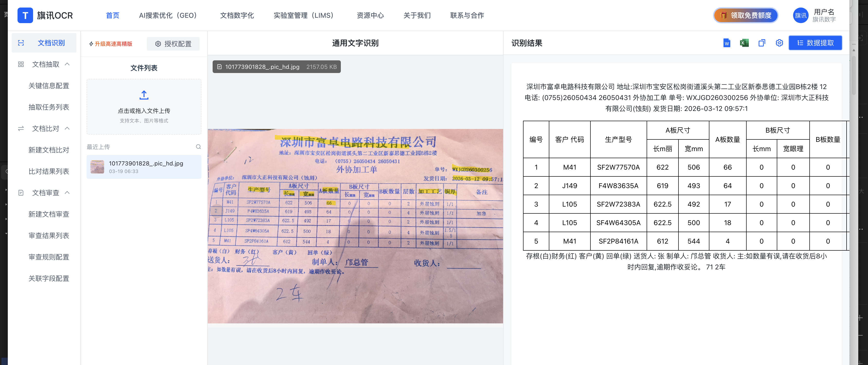Collapse the 文档比对 menu section

click(x=67, y=128)
